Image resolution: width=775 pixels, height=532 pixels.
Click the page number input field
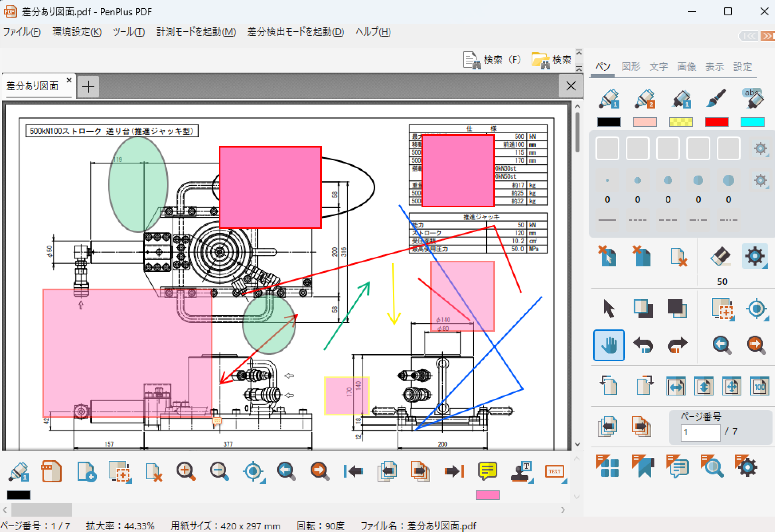tap(700, 432)
